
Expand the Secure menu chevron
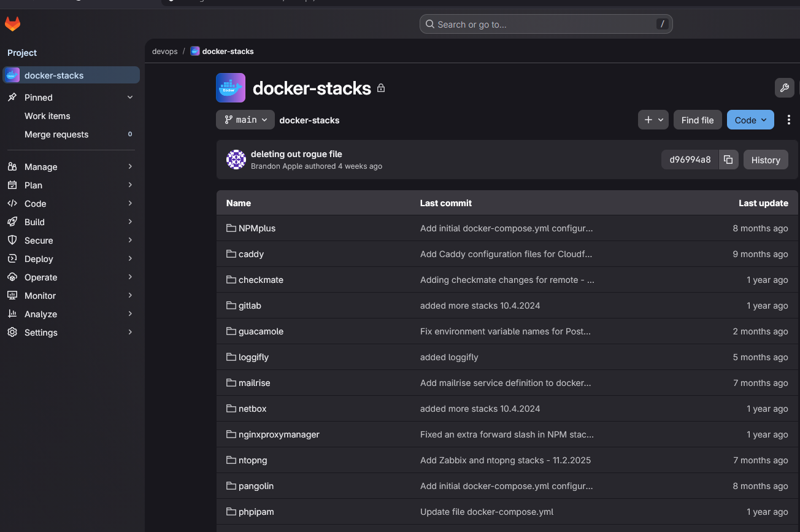pyautogui.click(x=130, y=241)
